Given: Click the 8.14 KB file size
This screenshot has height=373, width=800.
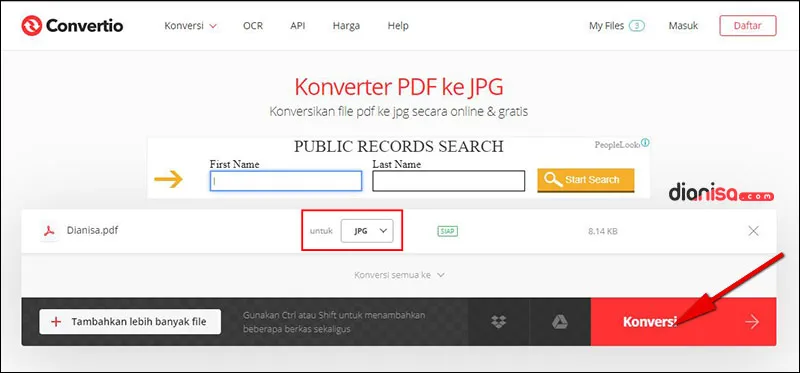Looking at the screenshot, I should tap(603, 231).
